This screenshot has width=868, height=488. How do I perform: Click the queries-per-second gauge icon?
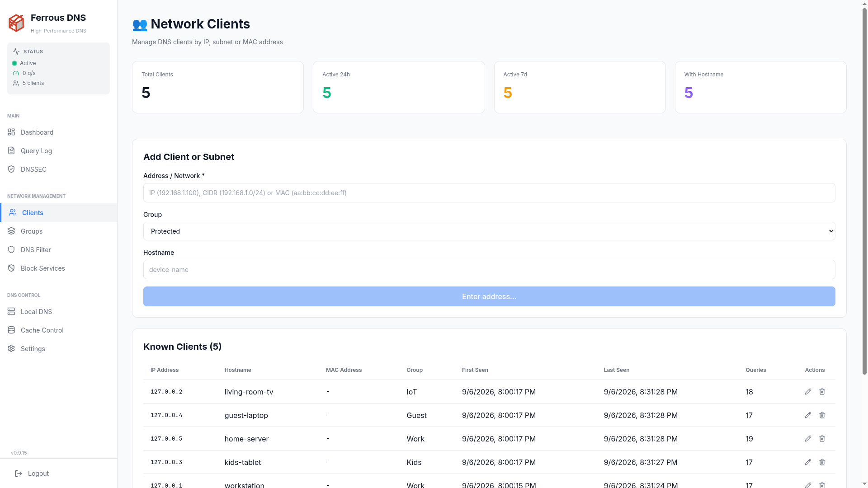16,73
